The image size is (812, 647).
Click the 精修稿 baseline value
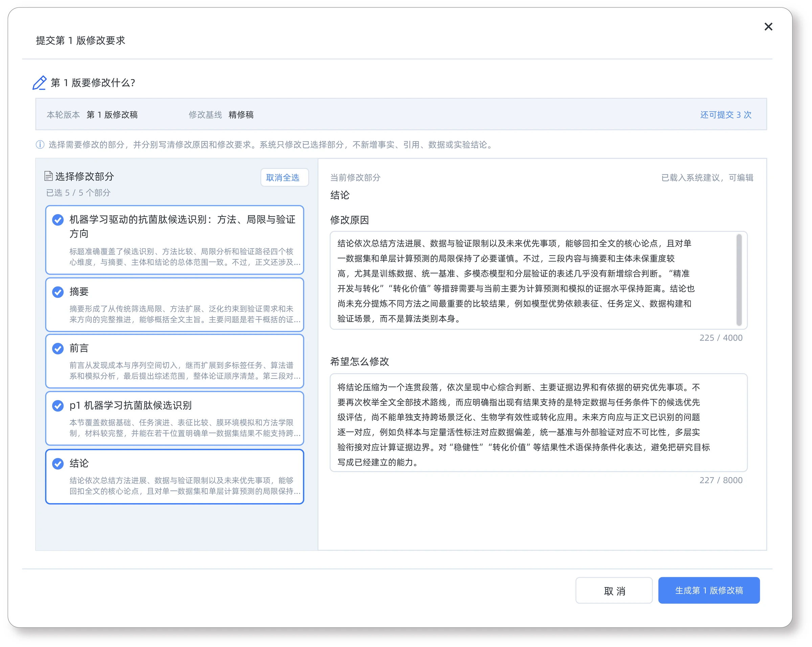click(x=241, y=114)
